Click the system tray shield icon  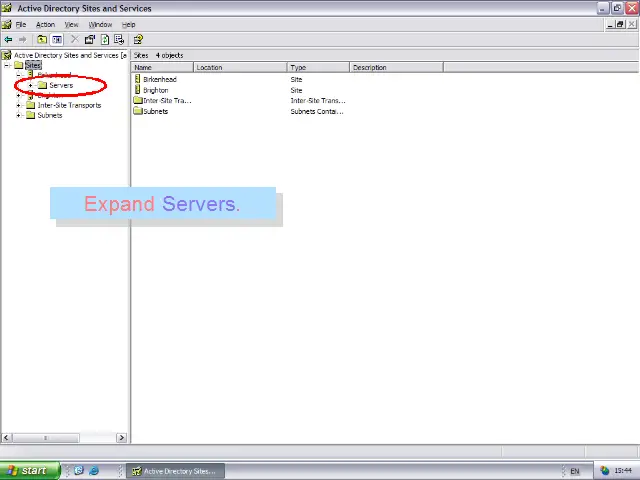tap(604, 471)
